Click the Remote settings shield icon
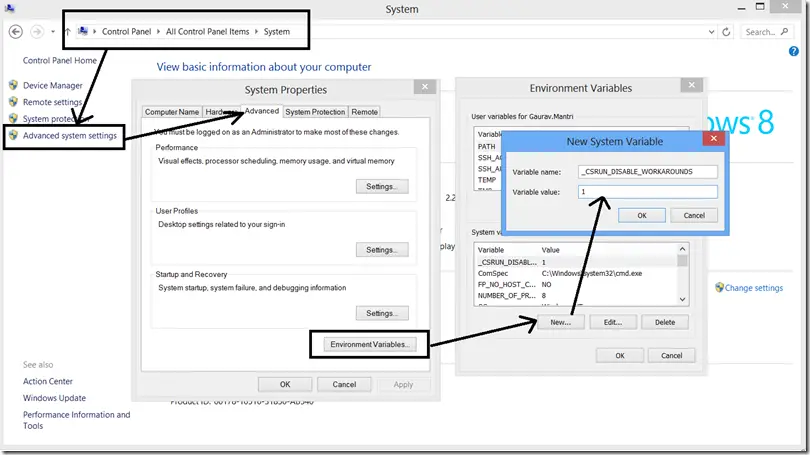 click(x=13, y=102)
